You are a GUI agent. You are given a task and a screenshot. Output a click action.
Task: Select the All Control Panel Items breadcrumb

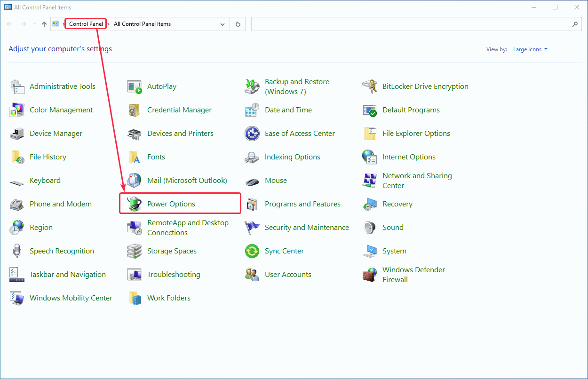point(142,24)
